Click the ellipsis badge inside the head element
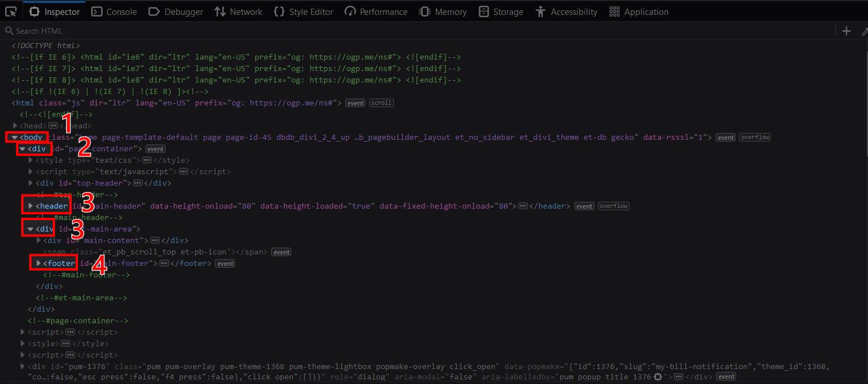This screenshot has width=868, height=384. pyautogui.click(x=53, y=126)
